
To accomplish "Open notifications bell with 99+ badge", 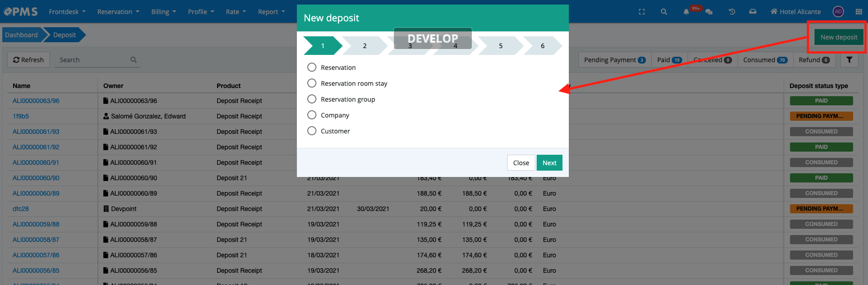I will tap(687, 12).
